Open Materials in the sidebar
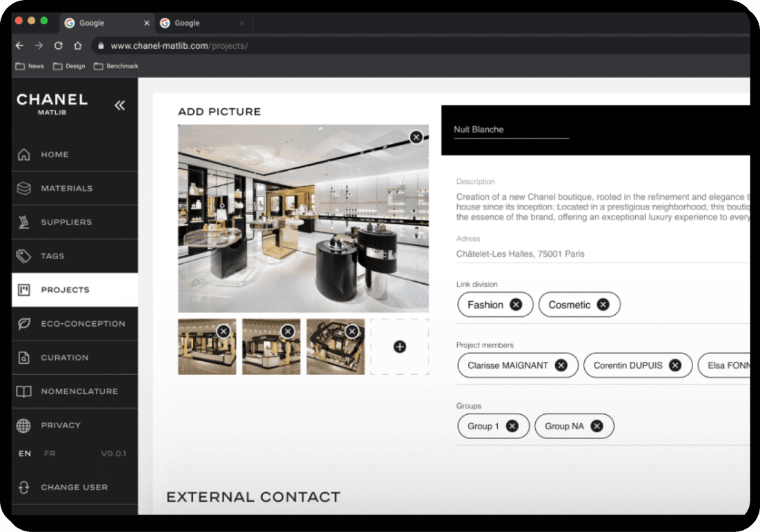 coord(74,189)
